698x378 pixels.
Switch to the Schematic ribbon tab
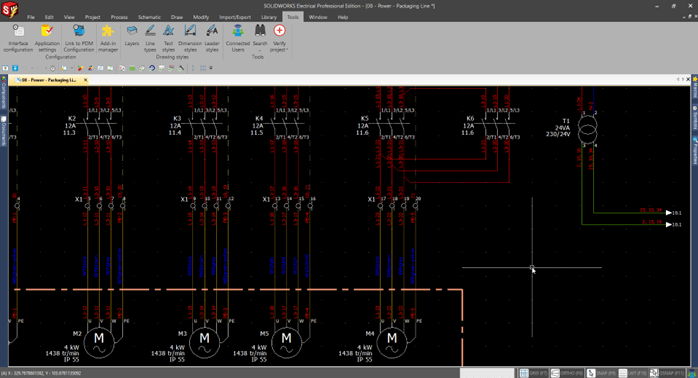click(149, 17)
